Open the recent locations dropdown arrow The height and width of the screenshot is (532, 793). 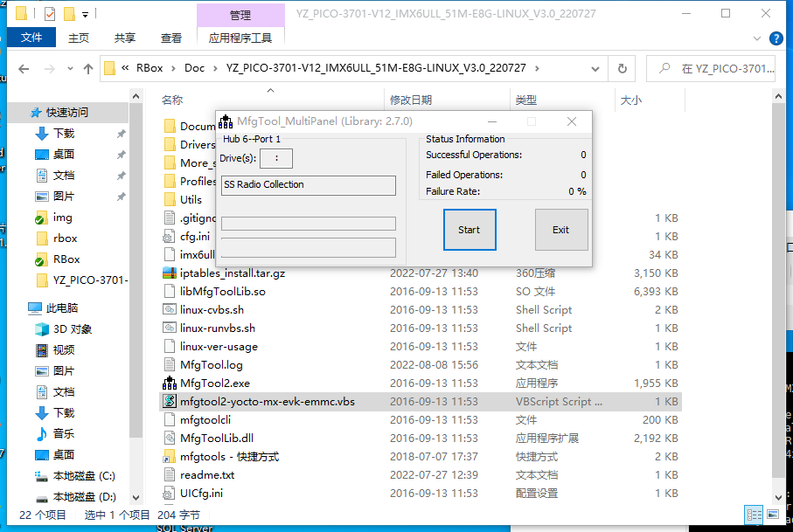coord(68,68)
